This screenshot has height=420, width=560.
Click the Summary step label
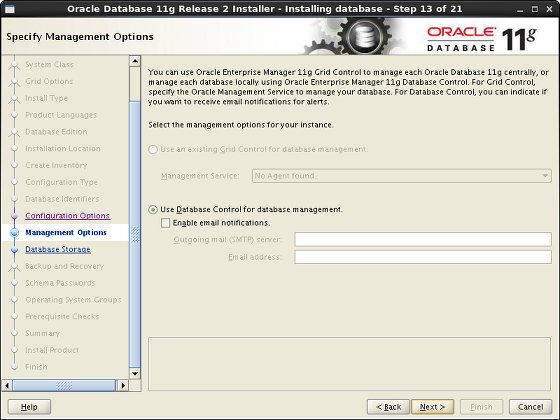pyautogui.click(x=42, y=333)
